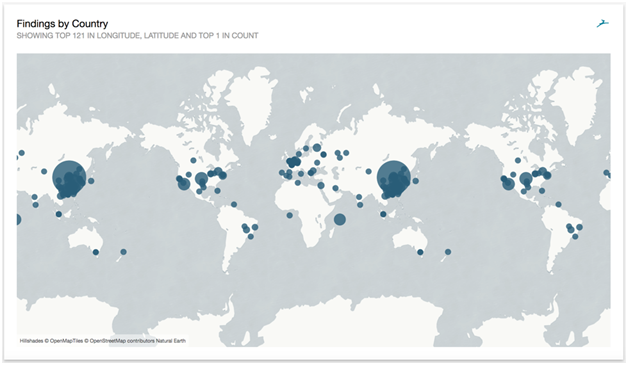Screen dimensions: 631x365
Task: Click the Showing Top 121 subtitle text
Action: pos(137,35)
